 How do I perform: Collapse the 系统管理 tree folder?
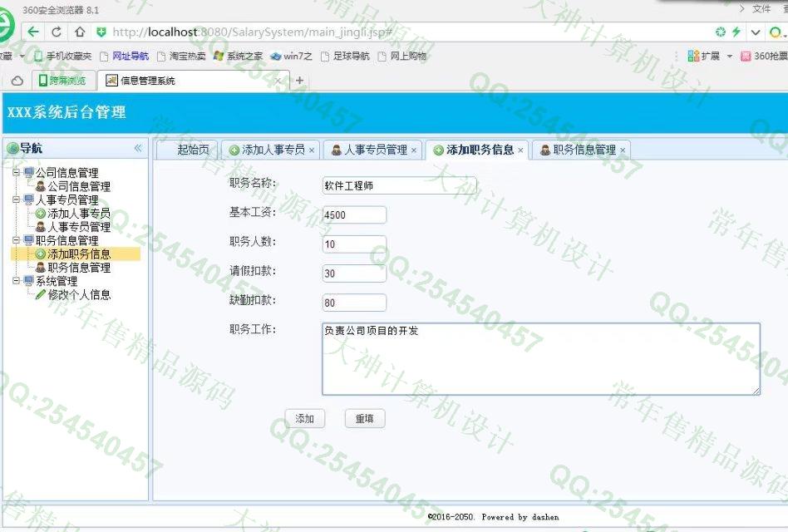tap(17, 281)
